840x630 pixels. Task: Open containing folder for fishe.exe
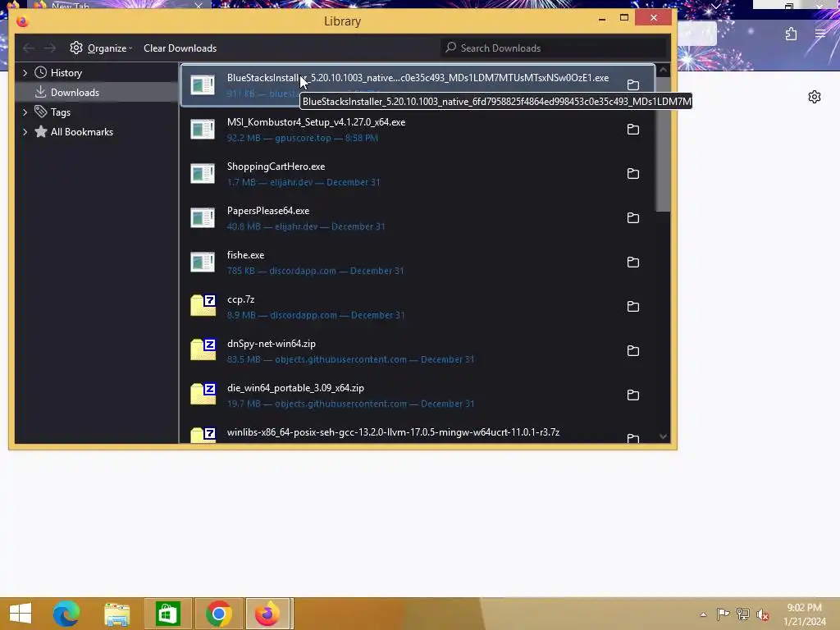coord(632,262)
